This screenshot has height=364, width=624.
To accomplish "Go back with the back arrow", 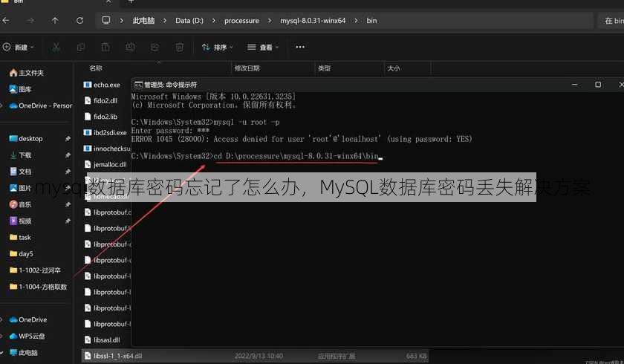I will pos(6,20).
